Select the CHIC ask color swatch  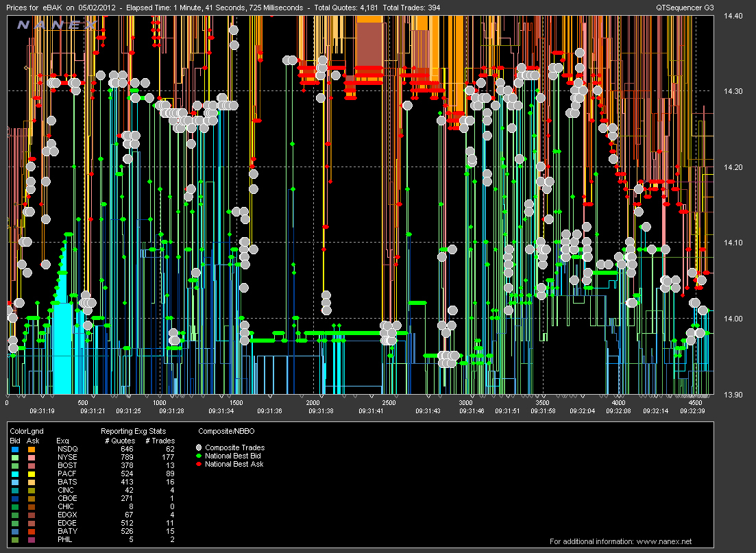tap(32, 506)
